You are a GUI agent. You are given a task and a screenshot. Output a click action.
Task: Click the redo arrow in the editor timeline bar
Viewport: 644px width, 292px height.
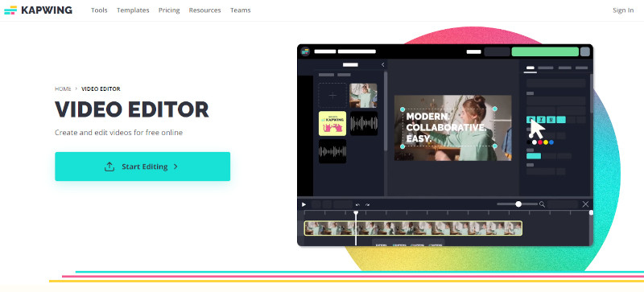(x=368, y=204)
